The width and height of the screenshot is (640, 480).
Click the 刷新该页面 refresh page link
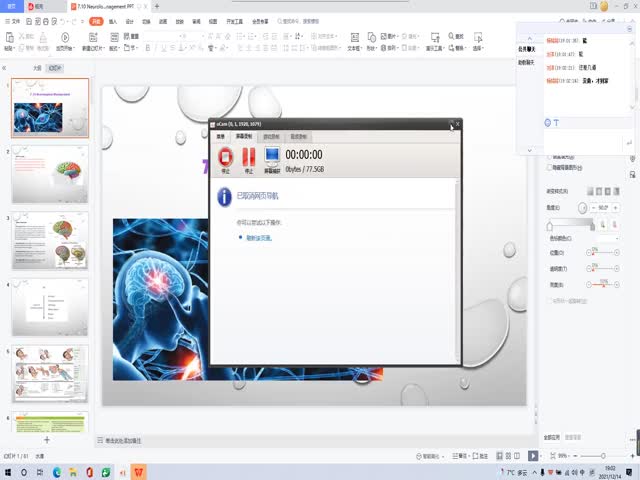[x=256, y=238]
